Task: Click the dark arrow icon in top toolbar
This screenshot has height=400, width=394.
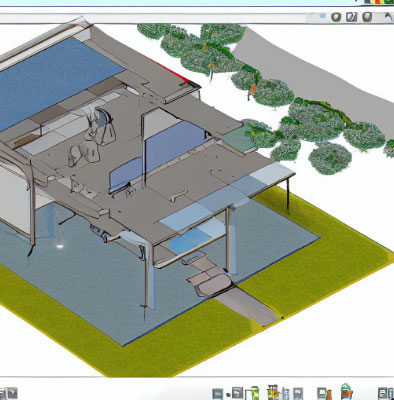Action: tap(388, 17)
